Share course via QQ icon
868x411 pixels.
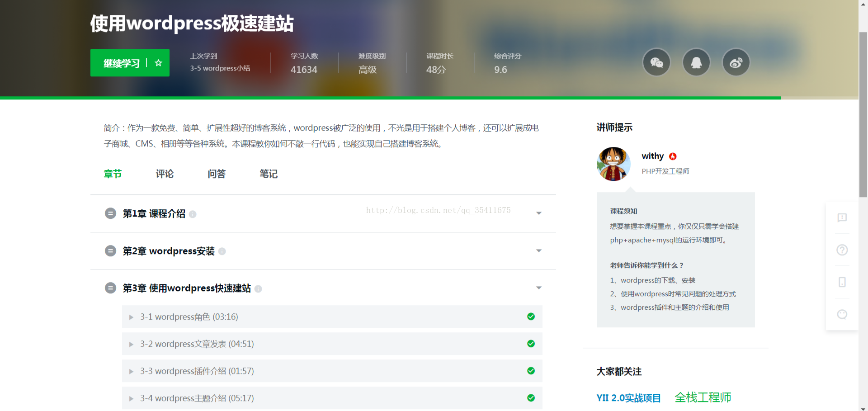tap(696, 62)
